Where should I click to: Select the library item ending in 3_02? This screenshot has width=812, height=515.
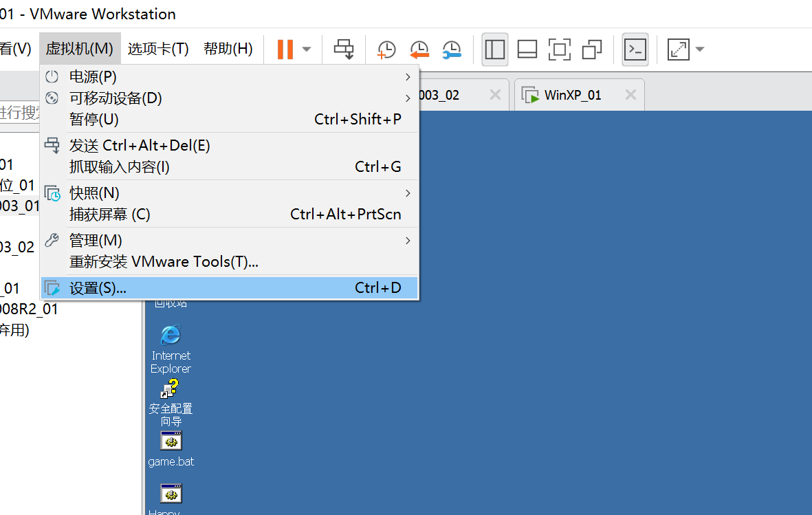18,247
